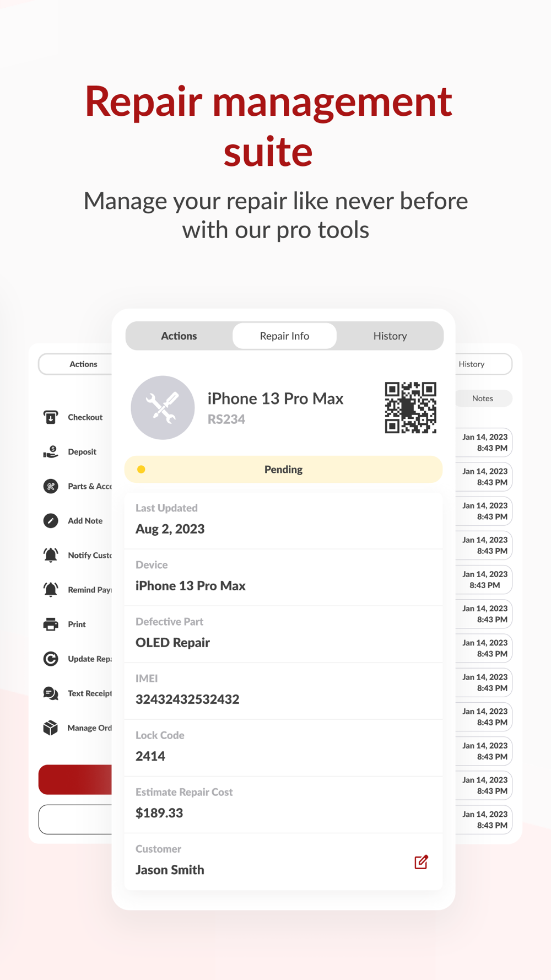Select the Deposit hand-coin icon

pos(51,452)
